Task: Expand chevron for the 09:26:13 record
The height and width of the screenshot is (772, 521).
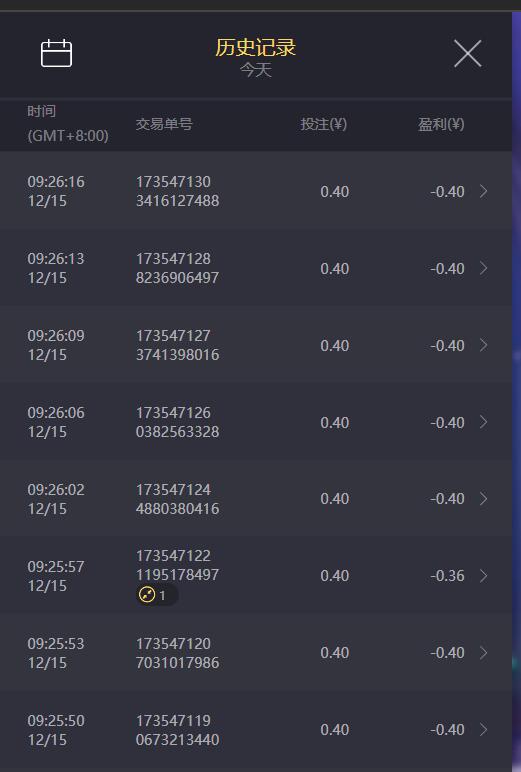Action: pos(484,268)
